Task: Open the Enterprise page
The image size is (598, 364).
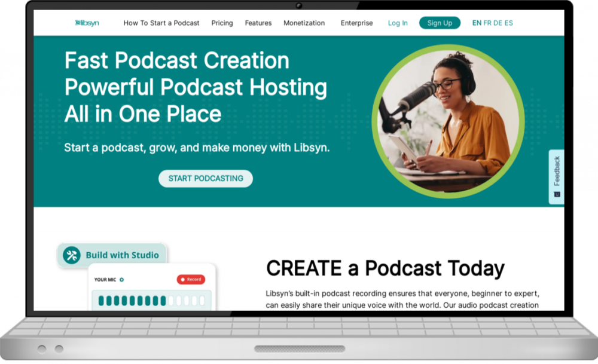Action: [x=356, y=23]
